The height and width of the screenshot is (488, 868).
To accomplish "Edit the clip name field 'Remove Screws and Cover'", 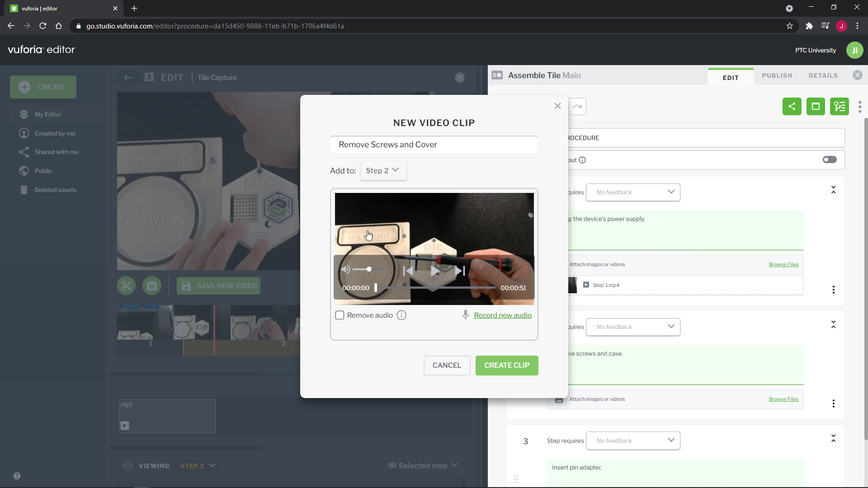I will [434, 145].
